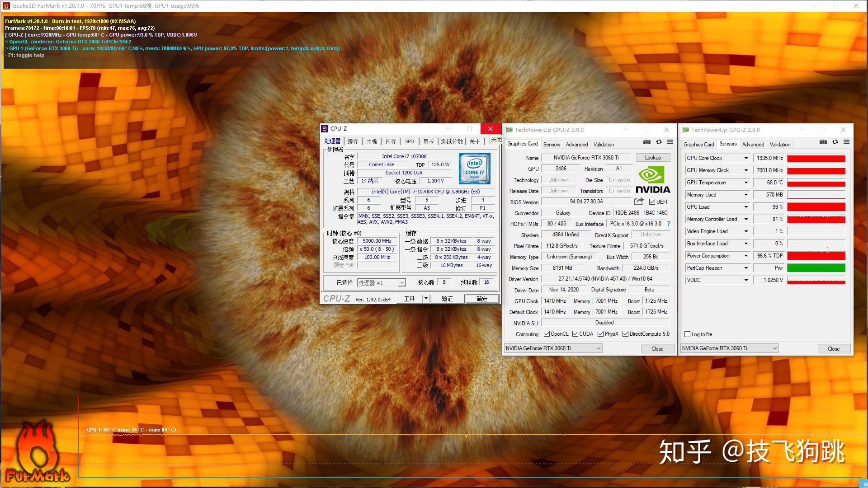
Task: Toggle the DirectCompute 5.0 checkbox
Action: pyautogui.click(x=625, y=334)
